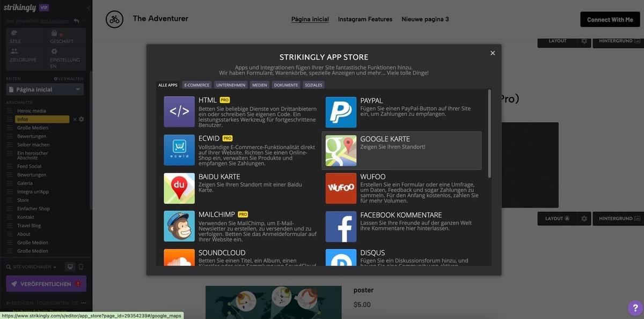
Task: Open Instagram Features nav page
Action: [x=365, y=19]
